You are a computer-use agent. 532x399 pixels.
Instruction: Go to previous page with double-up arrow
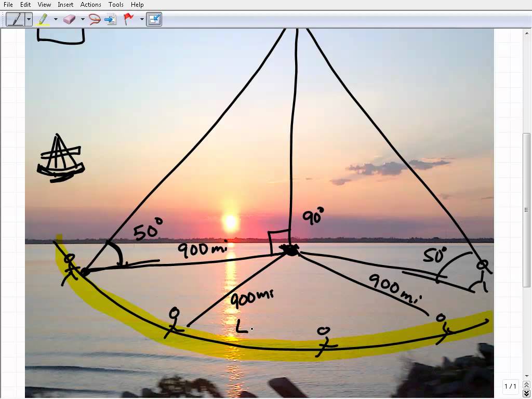point(527,385)
